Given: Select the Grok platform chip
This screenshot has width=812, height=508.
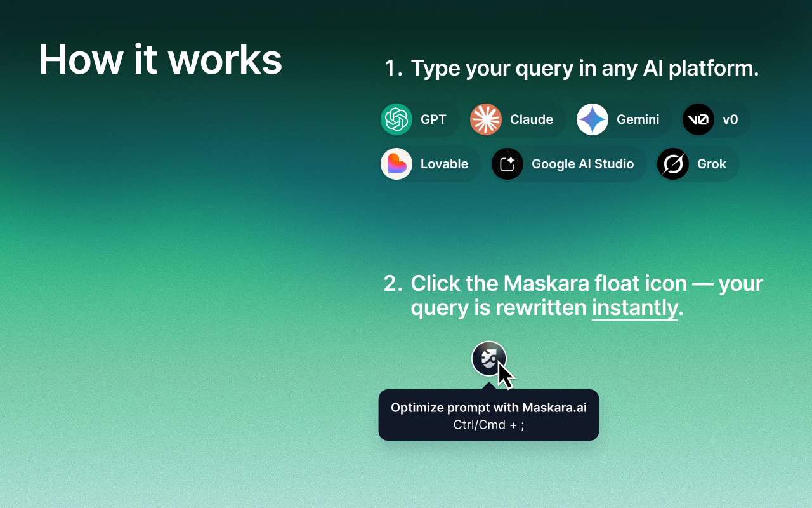Looking at the screenshot, I should pos(697,164).
